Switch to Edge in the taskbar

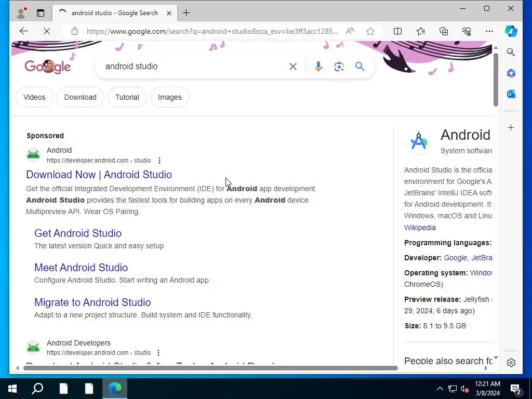(x=115, y=389)
